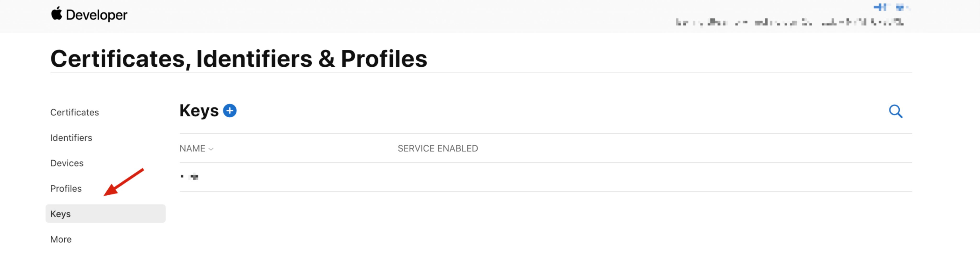Add a new key with plus icon
This screenshot has width=980, height=267.
pyautogui.click(x=229, y=111)
